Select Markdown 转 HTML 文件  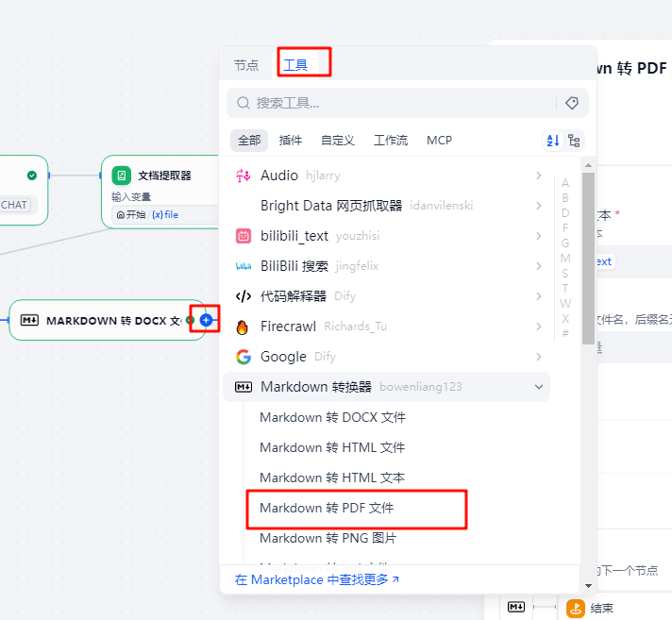click(332, 447)
